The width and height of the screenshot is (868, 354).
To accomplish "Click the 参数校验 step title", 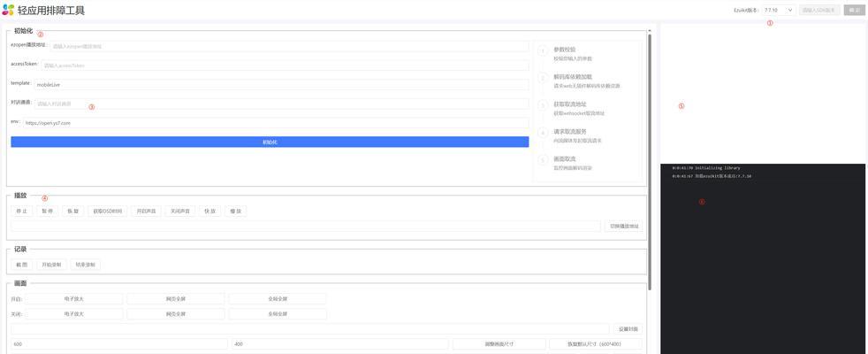I will [x=565, y=50].
